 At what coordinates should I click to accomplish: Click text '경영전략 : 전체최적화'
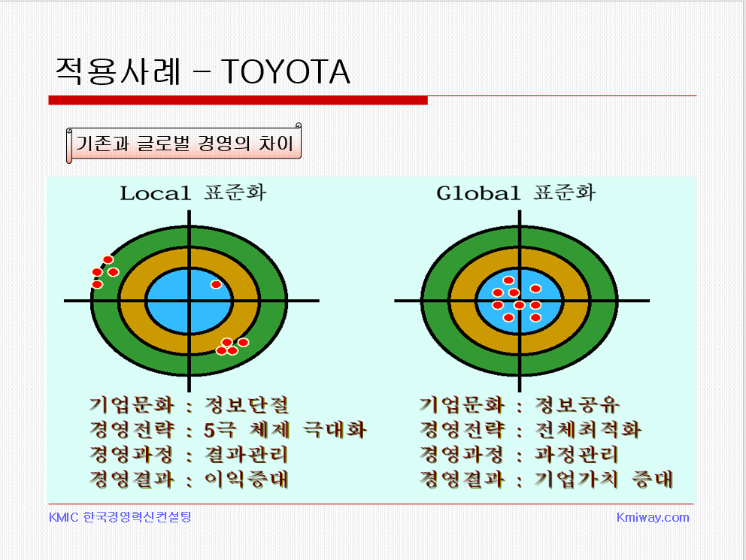tap(530, 430)
